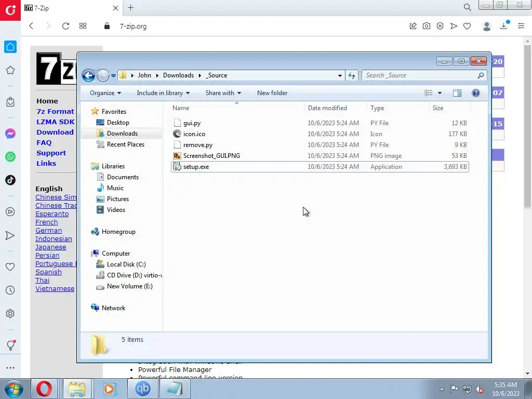Select gui.py file

click(320, 123)
